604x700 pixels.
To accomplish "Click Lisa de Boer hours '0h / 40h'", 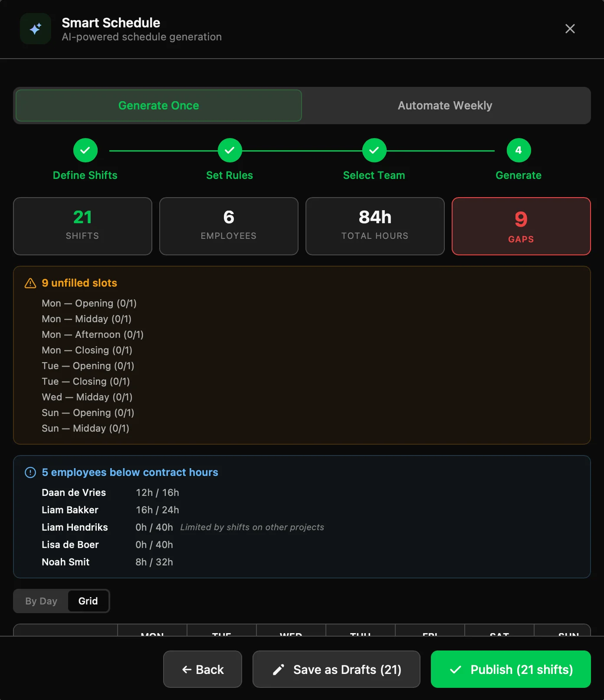I will 154,545.
